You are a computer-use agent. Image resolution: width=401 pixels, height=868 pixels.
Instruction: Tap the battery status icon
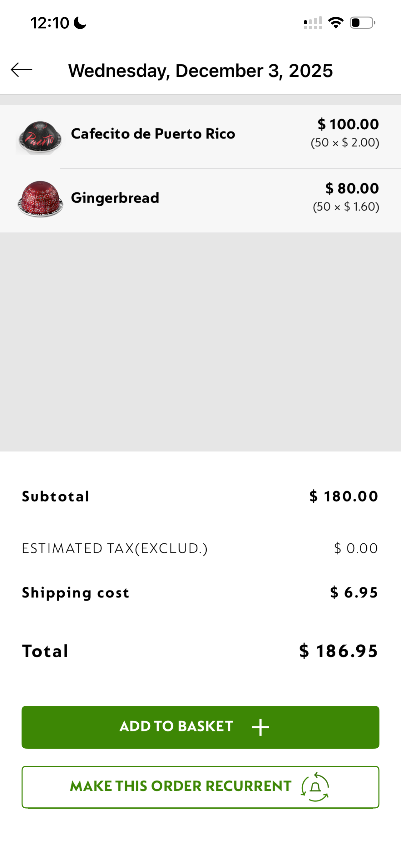pyautogui.click(x=362, y=23)
